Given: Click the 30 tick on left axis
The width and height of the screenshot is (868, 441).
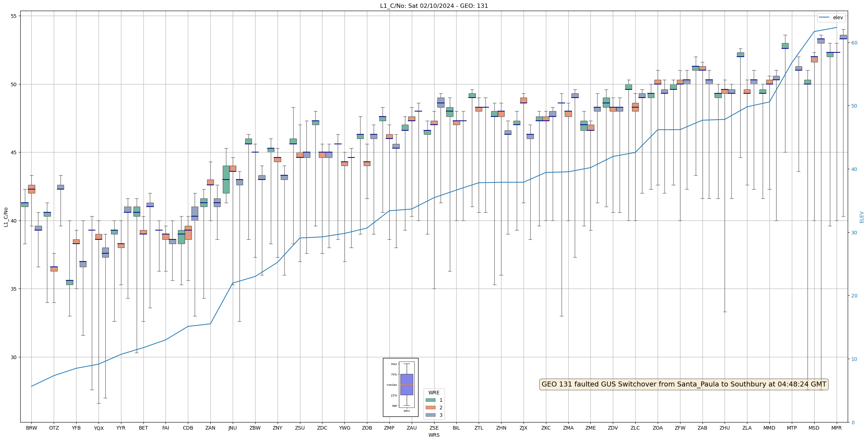Looking at the screenshot, I should click(14, 357).
